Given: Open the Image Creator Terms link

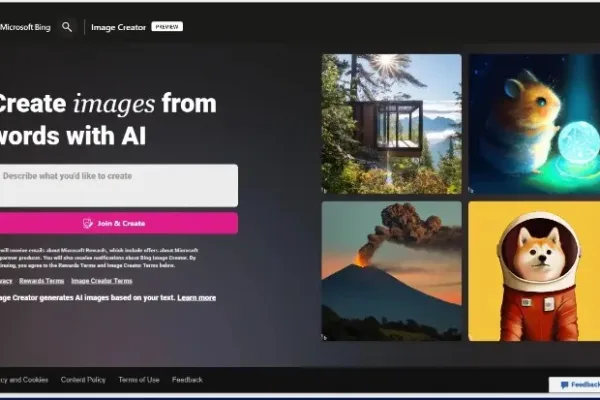Looking at the screenshot, I should click(x=102, y=281).
